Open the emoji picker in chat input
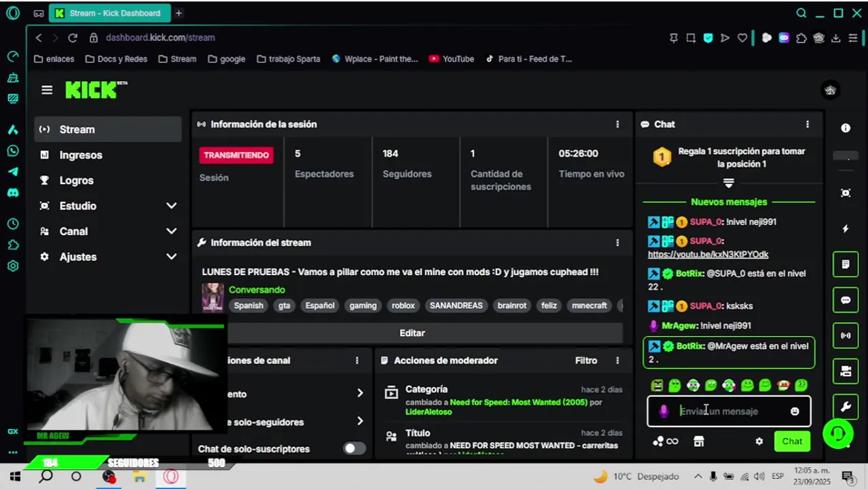868x489 pixels. click(795, 411)
